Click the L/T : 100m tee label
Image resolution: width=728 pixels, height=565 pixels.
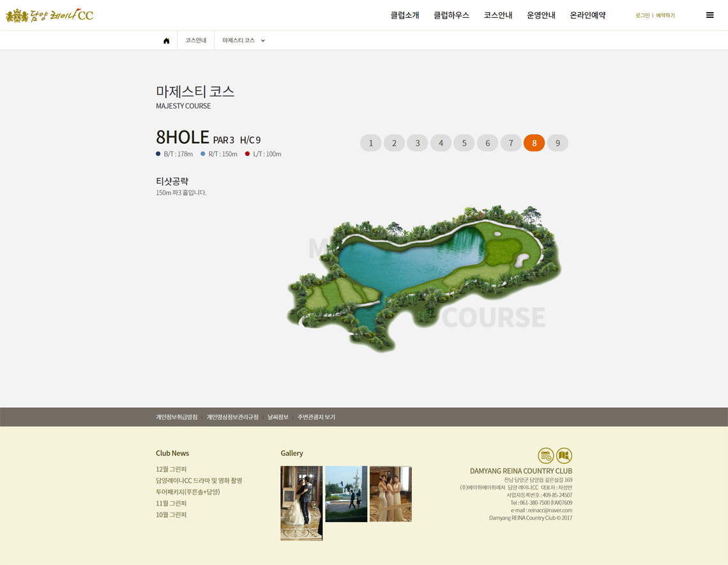[x=267, y=154]
